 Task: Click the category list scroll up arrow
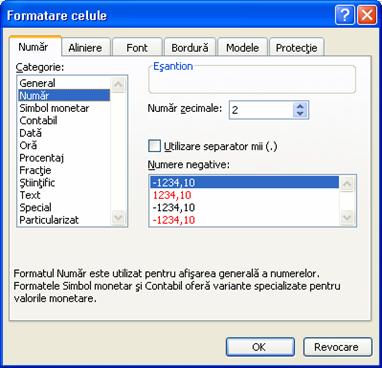(118, 84)
